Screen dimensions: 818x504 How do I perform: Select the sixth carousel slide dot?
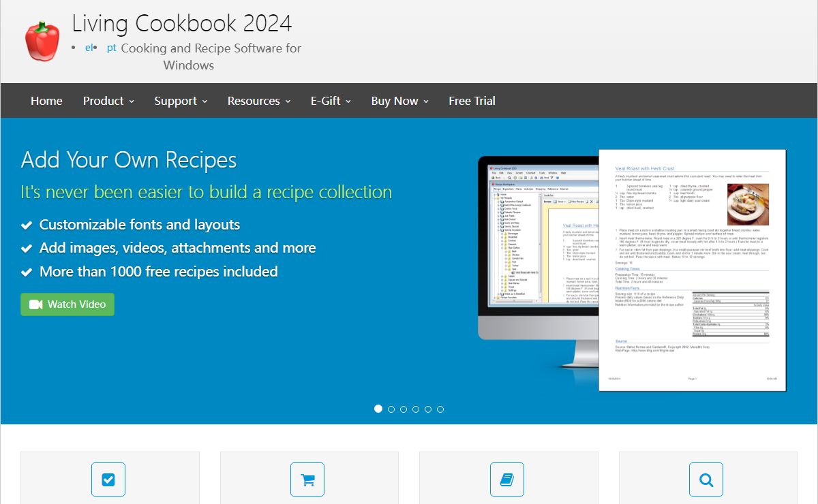pyautogui.click(x=440, y=409)
